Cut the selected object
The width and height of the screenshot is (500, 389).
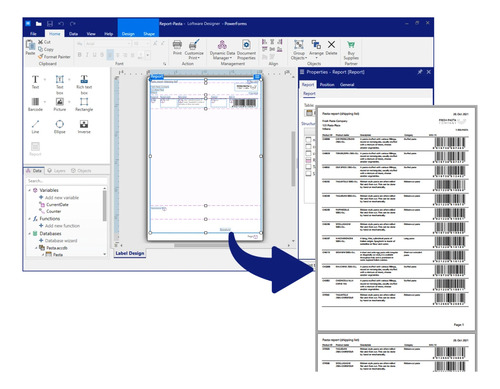(44, 42)
